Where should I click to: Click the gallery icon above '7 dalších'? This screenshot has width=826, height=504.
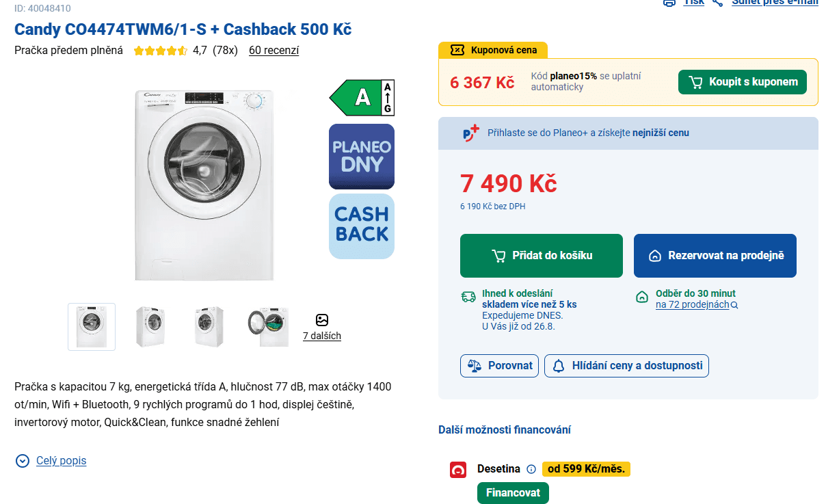pyautogui.click(x=322, y=319)
